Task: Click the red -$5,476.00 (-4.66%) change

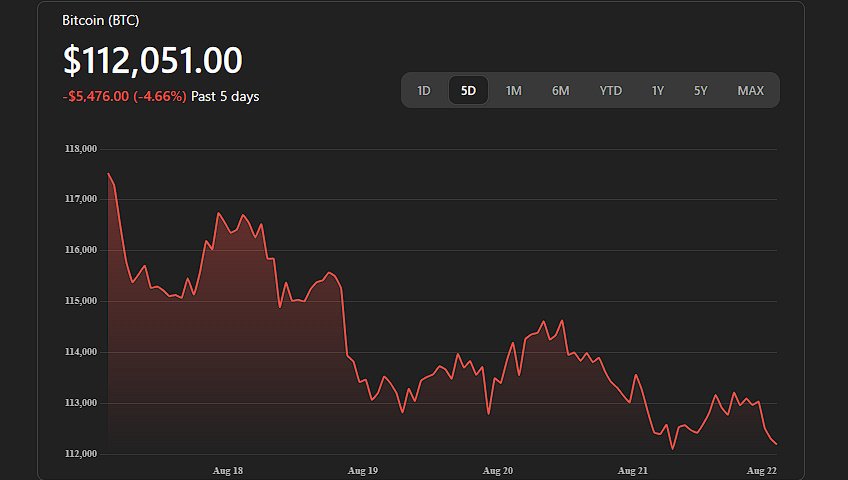Action: pyautogui.click(x=124, y=97)
